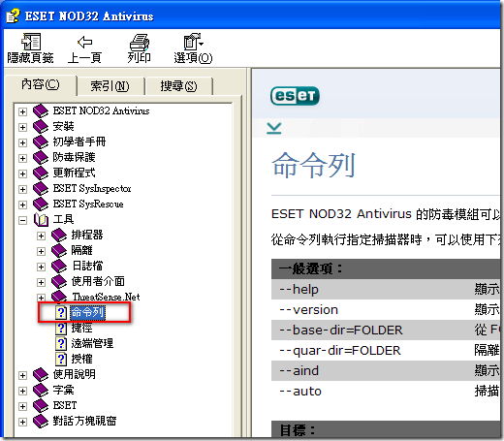Click the book icon beside 初學者手冊
The width and height of the screenshot is (504, 441).
tap(41, 142)
